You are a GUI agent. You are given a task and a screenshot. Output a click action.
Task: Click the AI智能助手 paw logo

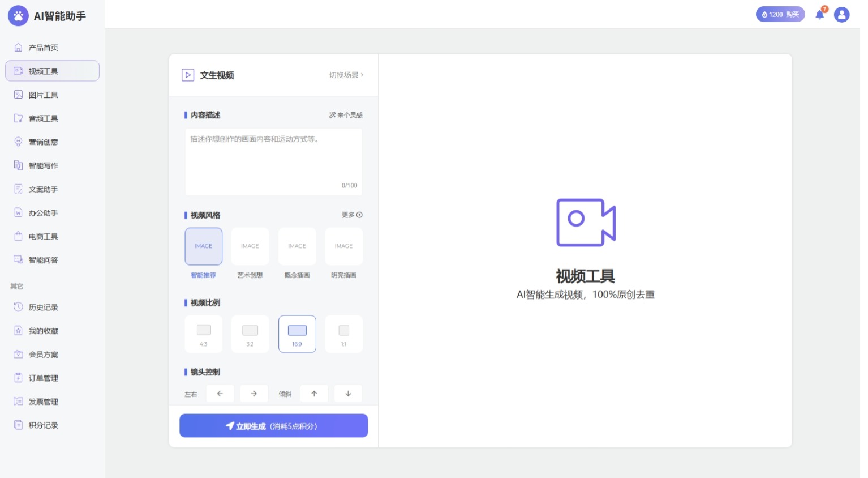point(18,16)
